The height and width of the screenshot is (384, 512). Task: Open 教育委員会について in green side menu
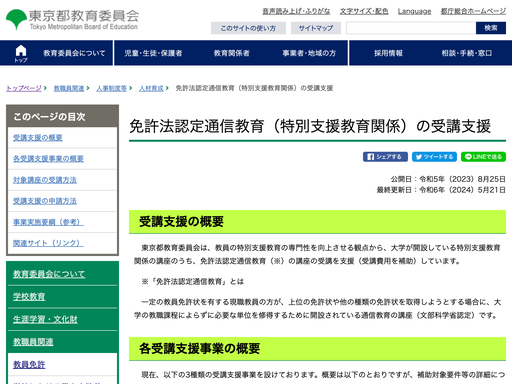coord(49,274)
